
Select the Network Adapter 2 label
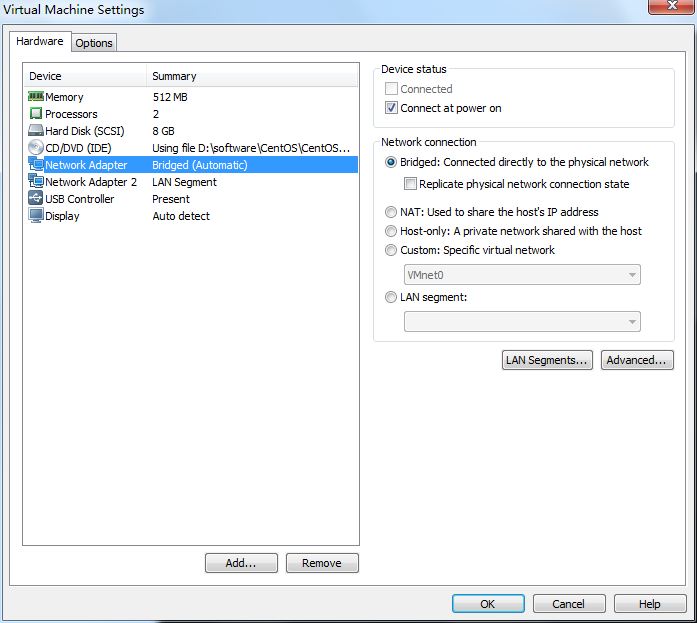click(x=91, y=182)
